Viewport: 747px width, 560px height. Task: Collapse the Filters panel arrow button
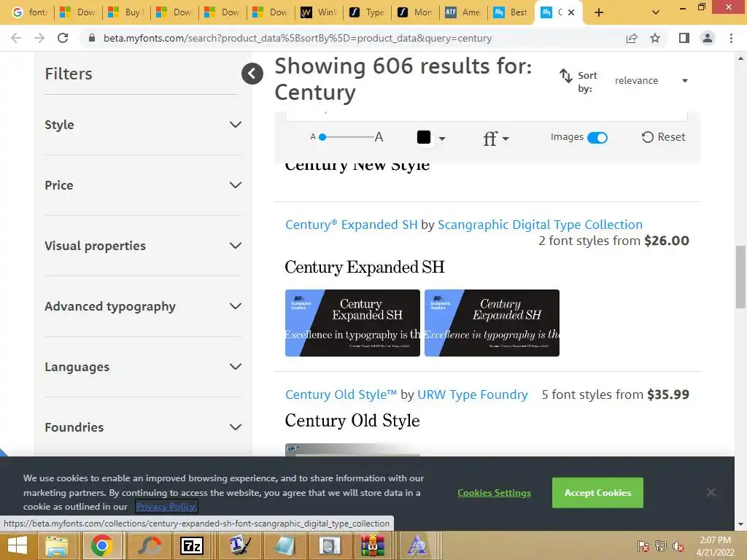coord(252,74)
